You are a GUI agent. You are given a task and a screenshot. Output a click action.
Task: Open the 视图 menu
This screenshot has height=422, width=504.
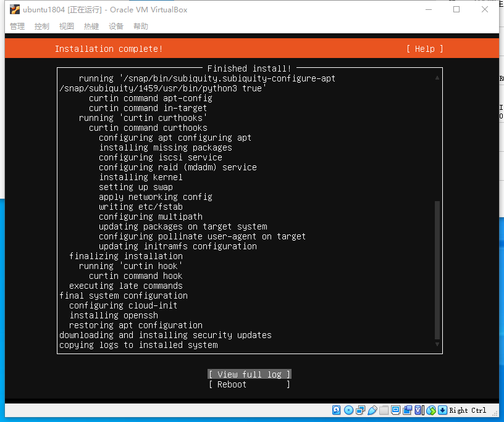(x=66, y=26)
